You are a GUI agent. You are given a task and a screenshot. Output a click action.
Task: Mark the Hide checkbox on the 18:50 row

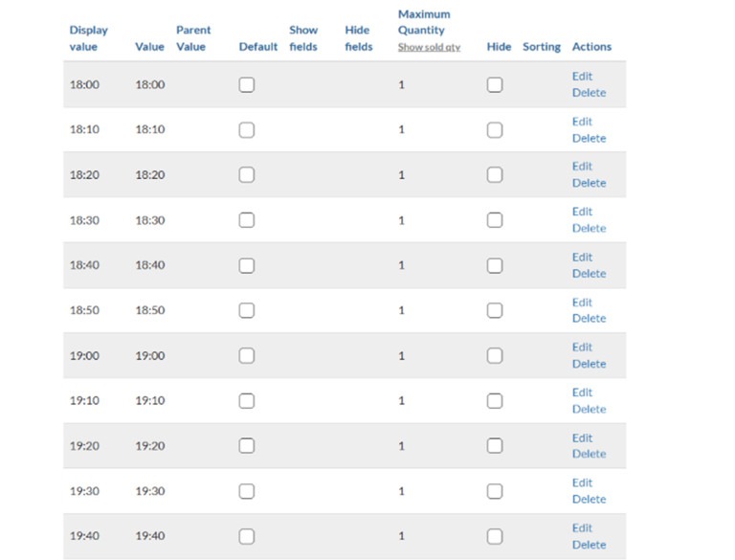pyautogui.click(x=495, y=310)
